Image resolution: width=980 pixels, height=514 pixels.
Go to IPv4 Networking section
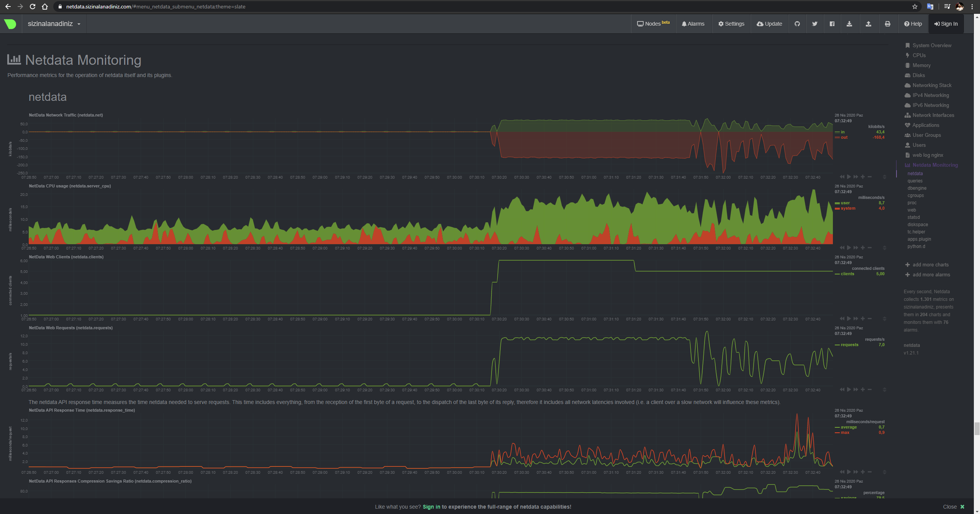pos(931,95)
